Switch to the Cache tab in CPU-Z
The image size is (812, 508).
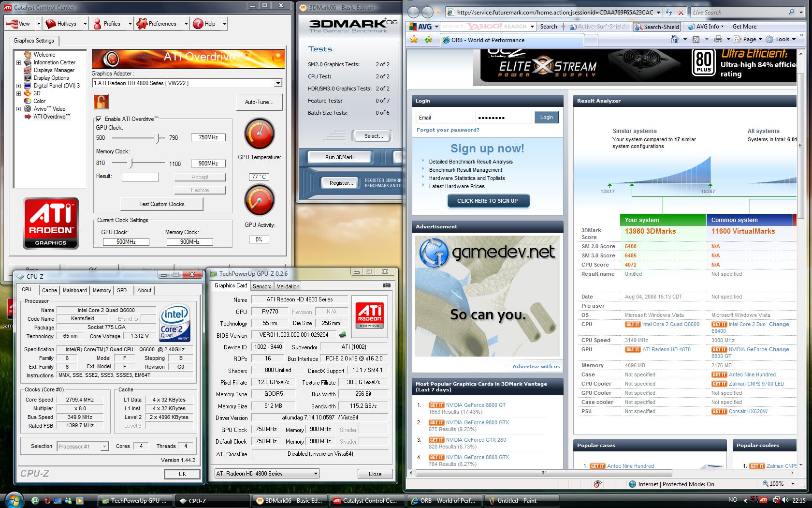(x=49, y=290)
